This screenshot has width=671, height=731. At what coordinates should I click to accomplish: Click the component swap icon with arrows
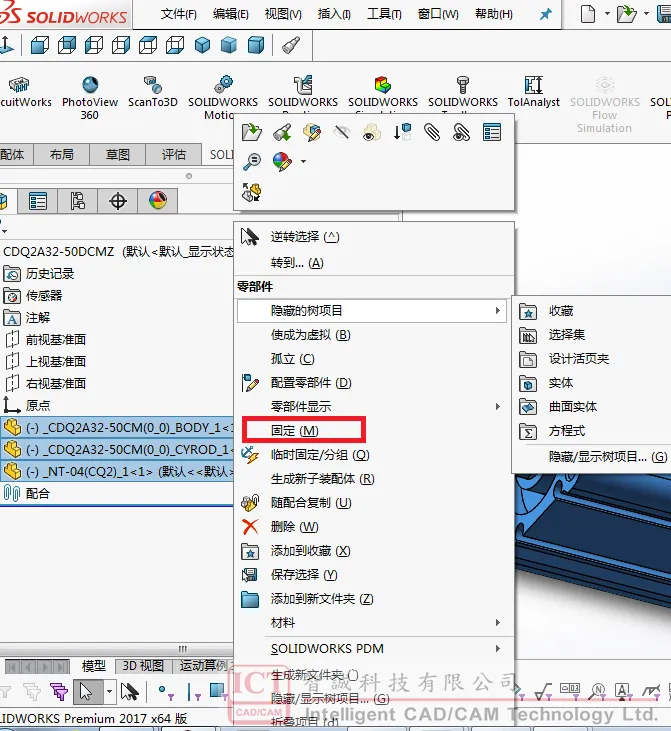(x=252, y=192)
